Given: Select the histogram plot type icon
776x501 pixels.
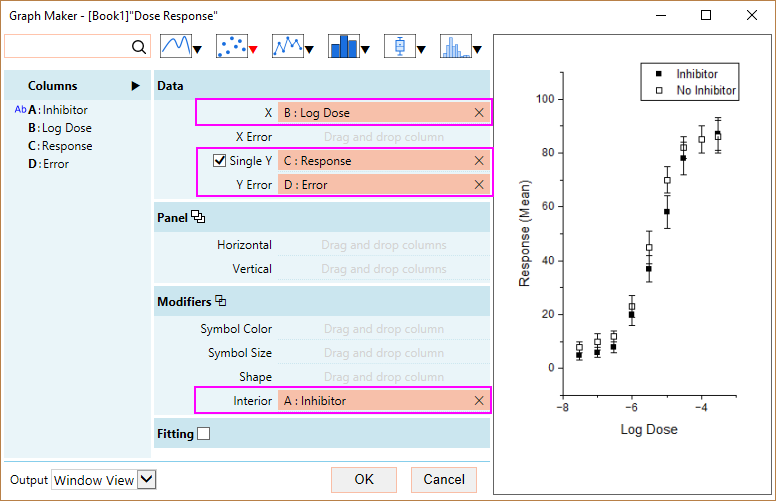Looking at the screenshot, I should 456,46.
